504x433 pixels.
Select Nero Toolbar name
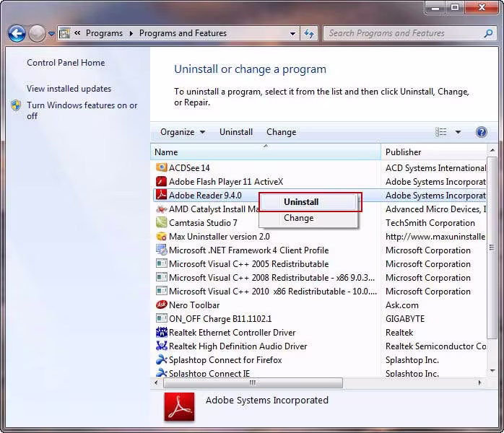[x=194, y=305]
